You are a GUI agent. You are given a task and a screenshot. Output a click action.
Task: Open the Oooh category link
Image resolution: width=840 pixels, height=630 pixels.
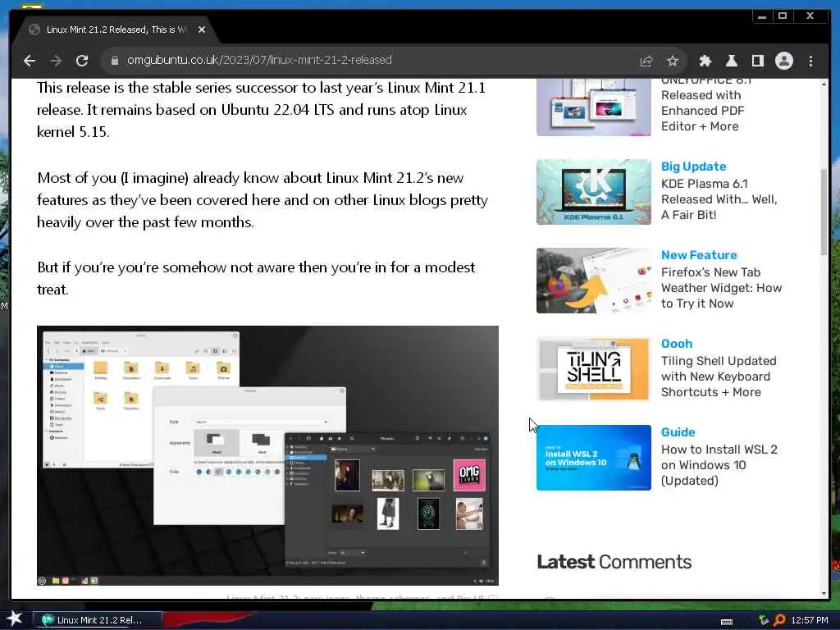pos(677,344)
